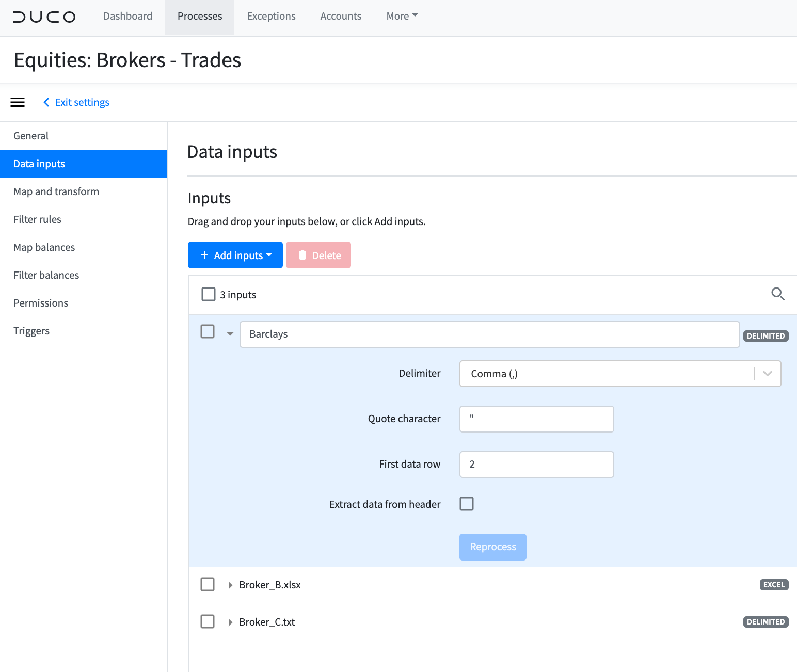Open Filter balances settings
The height and width of the screenshot is (672, 797).
pyautogui.click(x=84, y=275)
